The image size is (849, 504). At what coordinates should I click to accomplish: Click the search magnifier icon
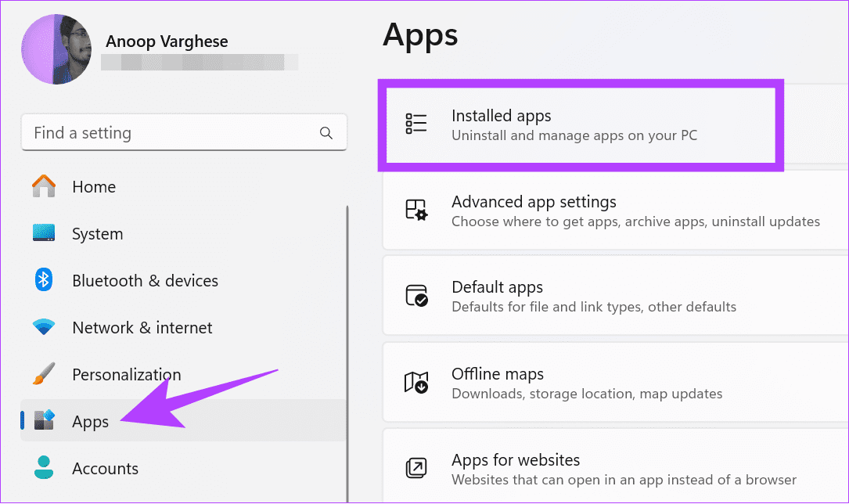coord(326,132)
